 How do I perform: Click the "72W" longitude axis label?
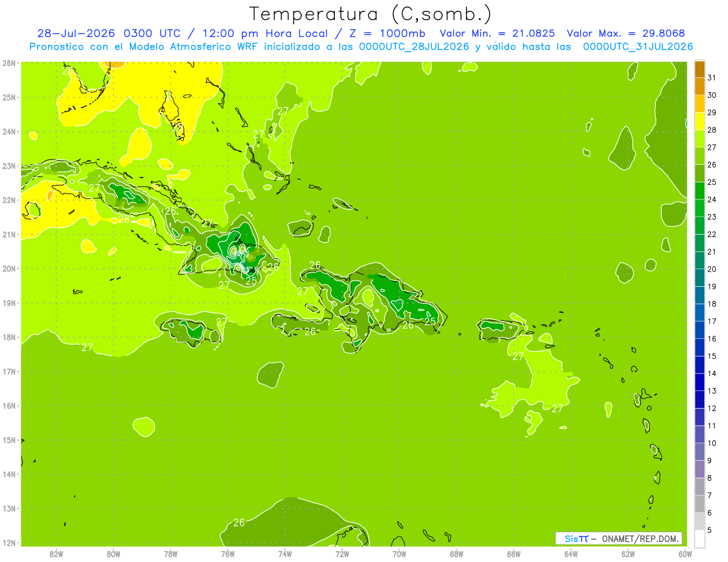[342, 554]
